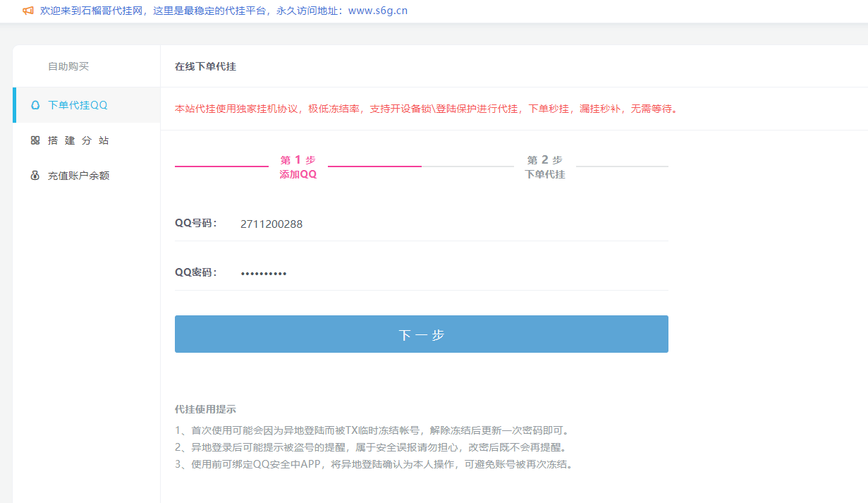Click tip 3 about 绑定QQ安全中APP
Image resolution: width=868 pixels, height=503 pixels.
tap(374, 464)
